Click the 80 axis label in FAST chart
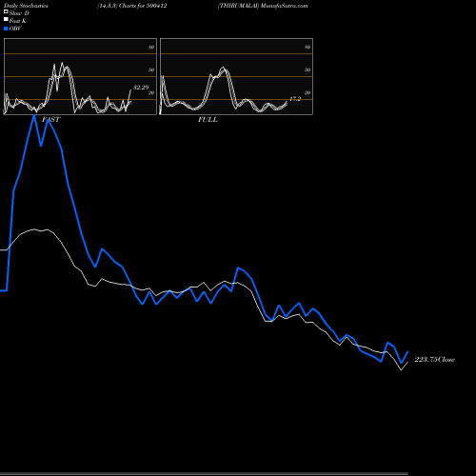This screenshot has width=476, height=476. pos(151,47)
